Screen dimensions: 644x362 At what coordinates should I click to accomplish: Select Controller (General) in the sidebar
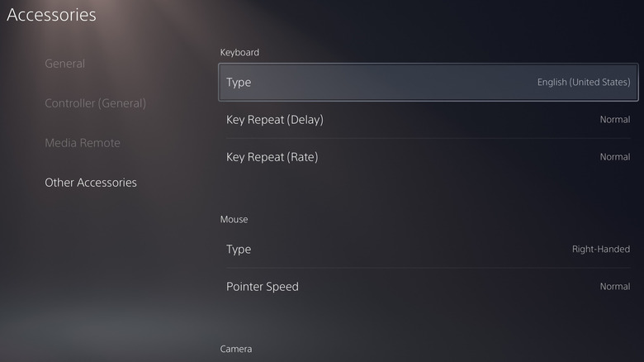(x=95, y=103)
